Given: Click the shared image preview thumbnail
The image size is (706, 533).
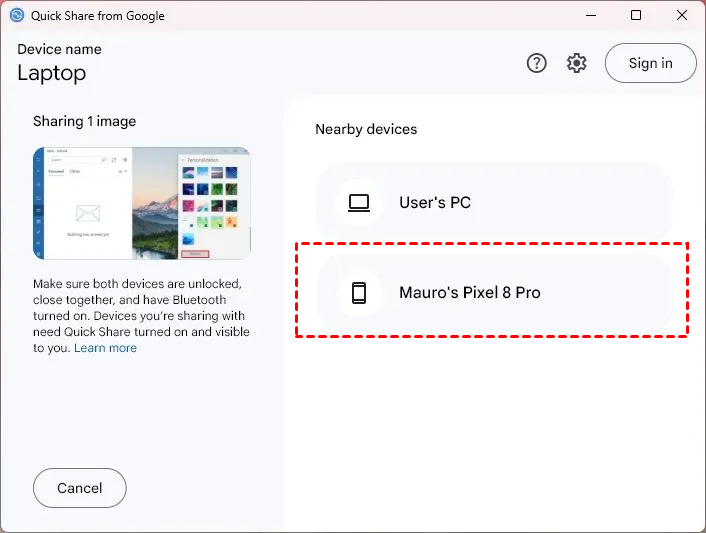Looking at the screenshot, I should pyautogui.click(x=141, y=203).
